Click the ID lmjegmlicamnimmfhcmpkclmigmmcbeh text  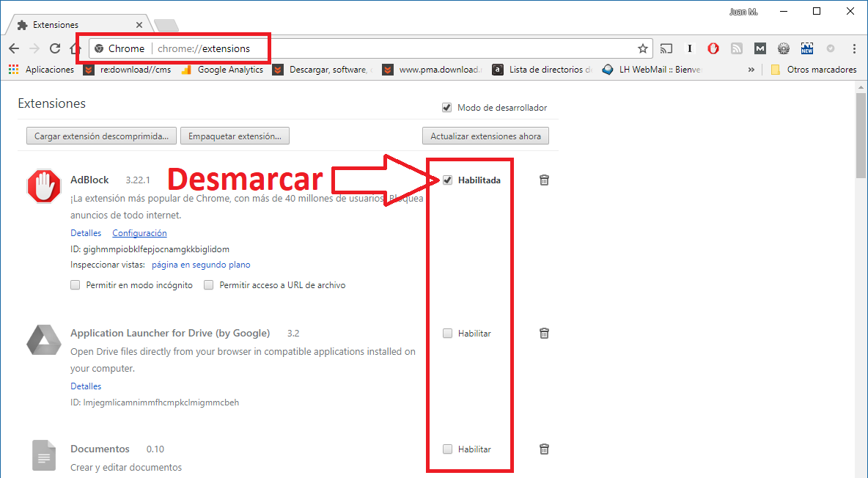click(x=155, y=402)
